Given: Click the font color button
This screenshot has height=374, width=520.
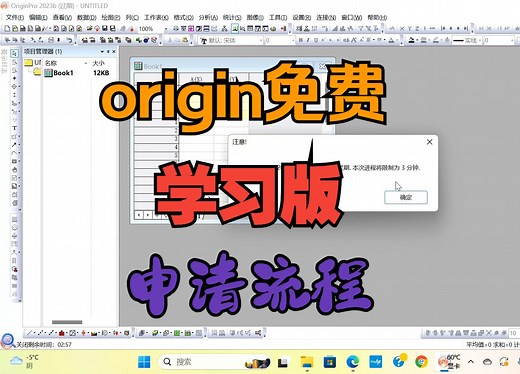Looking at the screenshot, I should pyautogui.click(x=391, y=40).
